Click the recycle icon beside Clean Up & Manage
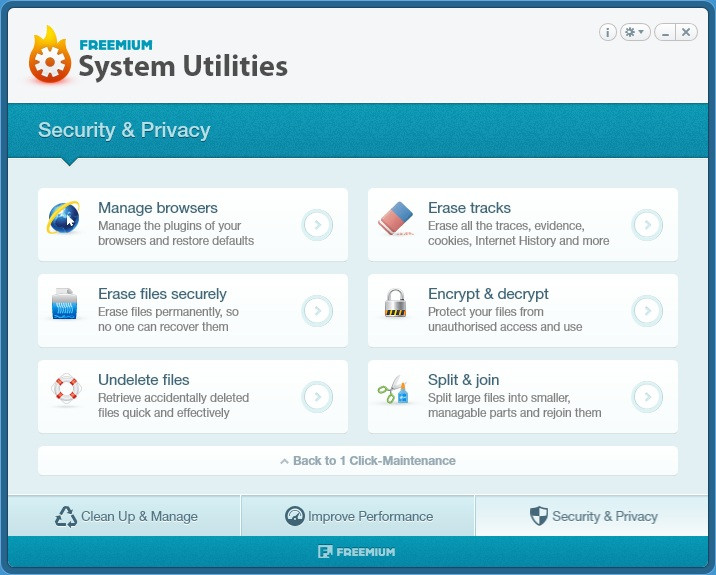 click(x=66, y=517)
